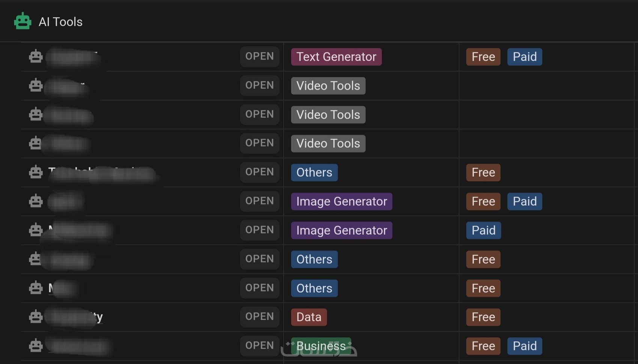Select the robot icon in the Data row
Screen dimensions: 638x364
pyautogui.click(x=36, y=317)
